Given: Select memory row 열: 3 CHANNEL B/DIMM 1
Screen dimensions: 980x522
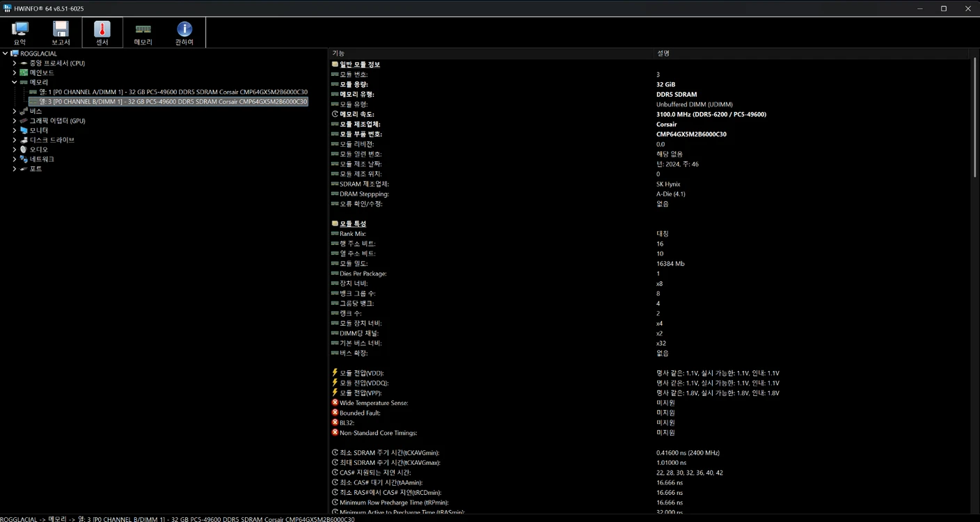Looking at the screenshot, I should click(x=173, y=102).
